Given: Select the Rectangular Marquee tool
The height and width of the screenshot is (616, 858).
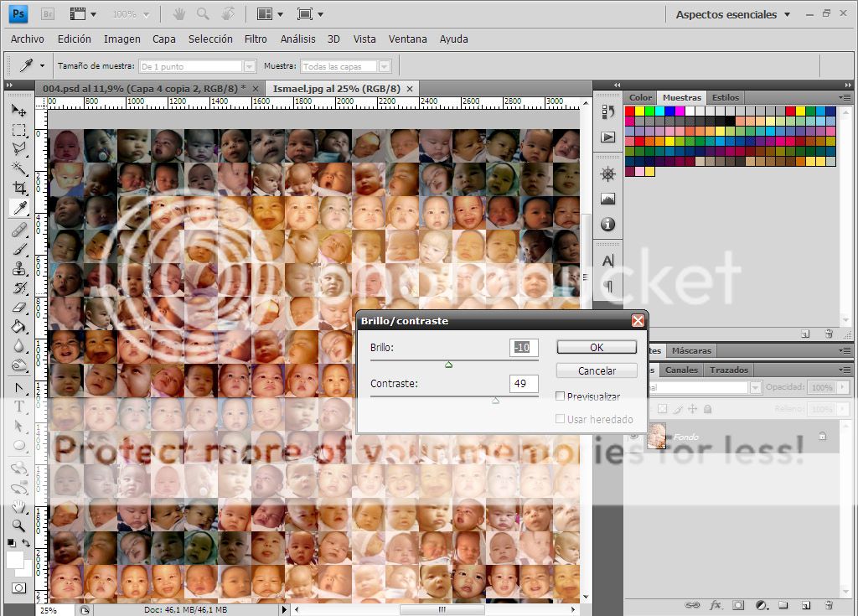Looking at the screenshot, I should click(x=19, y=130).
